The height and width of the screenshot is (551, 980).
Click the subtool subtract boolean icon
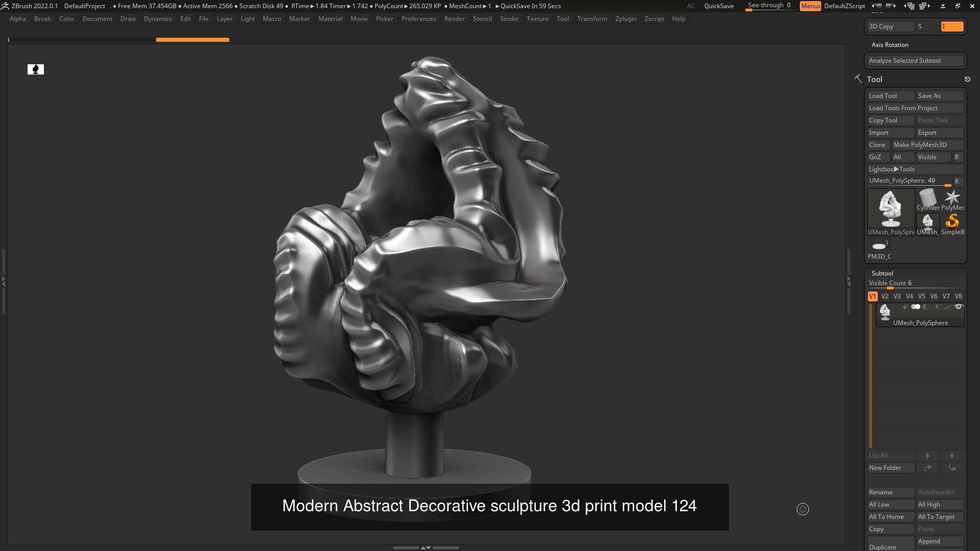[926, 307]
